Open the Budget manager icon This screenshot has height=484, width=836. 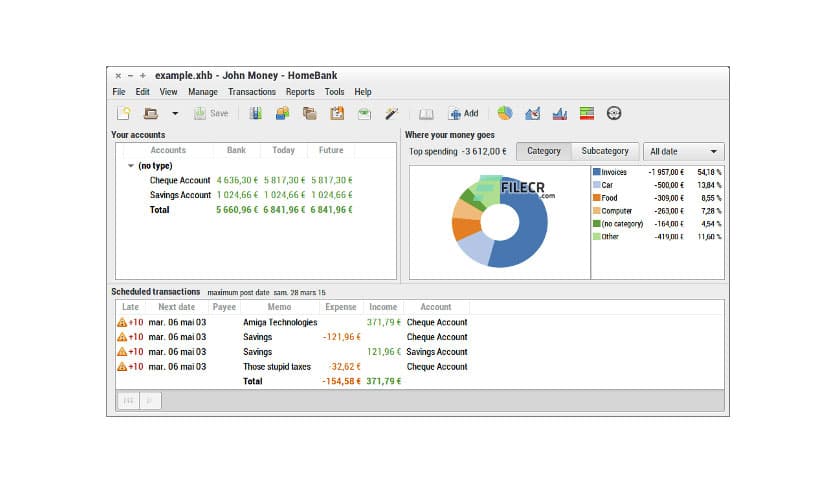[x=364, y=113]
